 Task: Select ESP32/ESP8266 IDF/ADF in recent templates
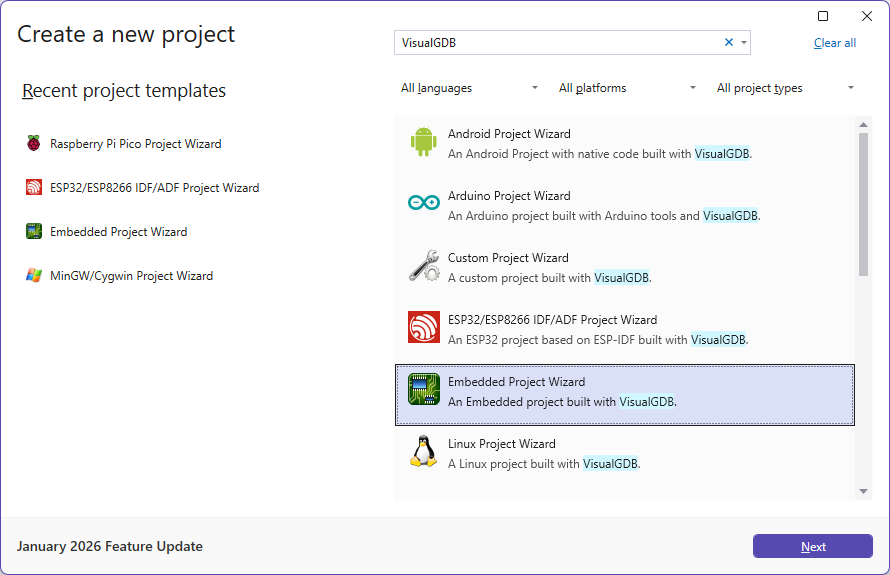[x=154, y=188]
